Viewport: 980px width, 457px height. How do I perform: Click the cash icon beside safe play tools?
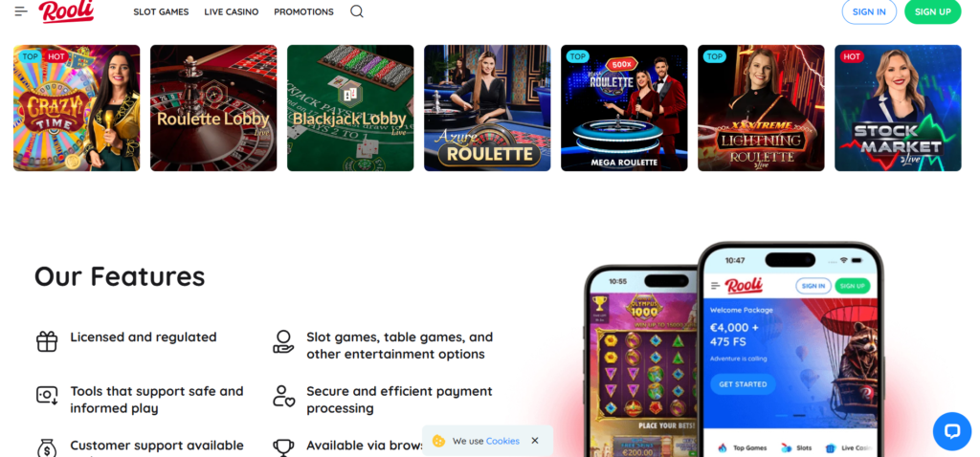[47, 395]
